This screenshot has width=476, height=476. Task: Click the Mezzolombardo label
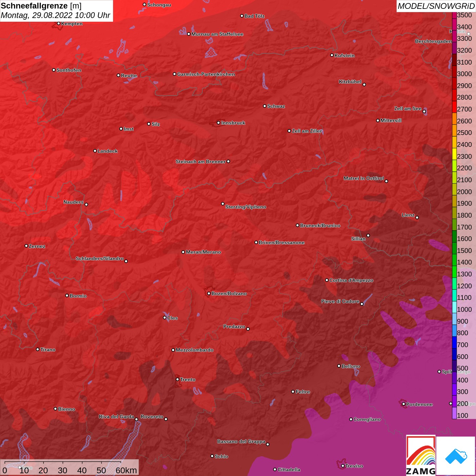(194, 350)
